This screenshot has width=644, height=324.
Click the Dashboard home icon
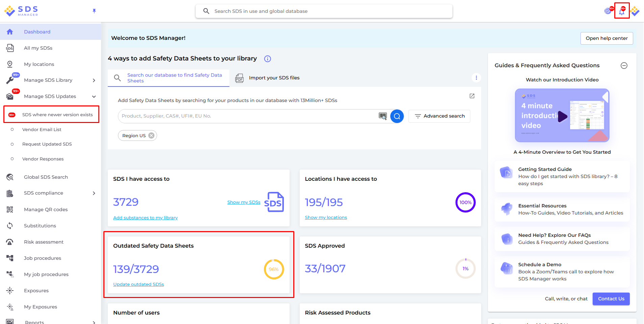tap(10, 32)
